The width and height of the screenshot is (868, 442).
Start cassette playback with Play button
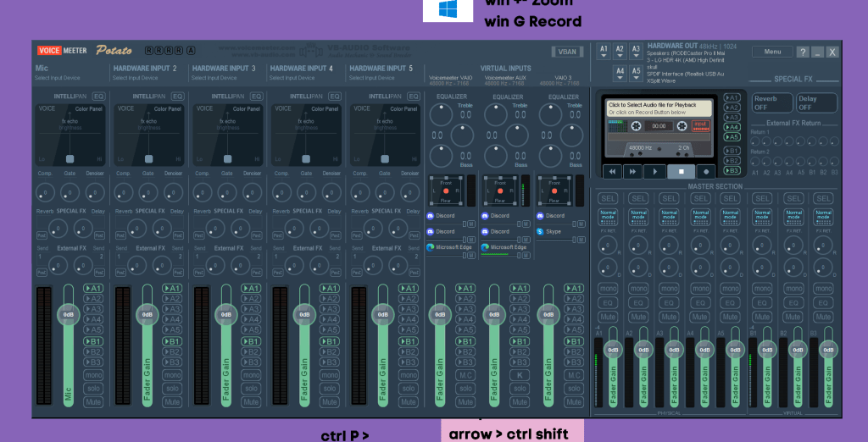[x=655, y=172]
